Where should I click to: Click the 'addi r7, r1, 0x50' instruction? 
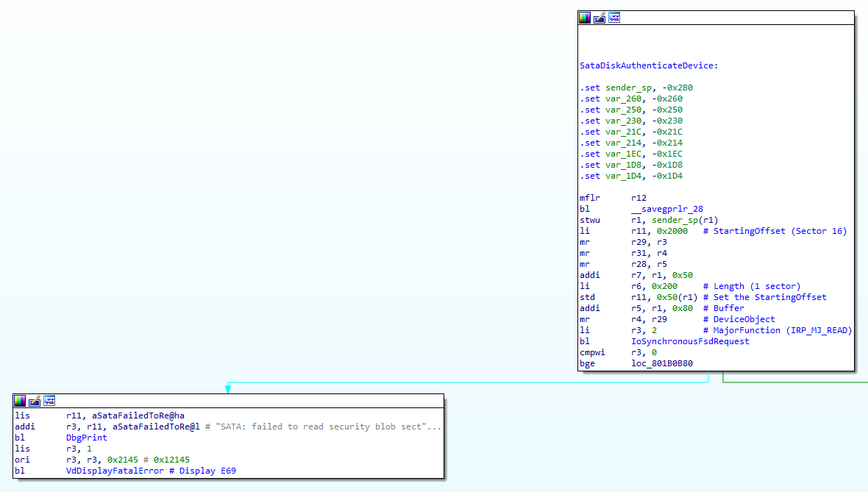pyautogui.click(x=636, y=276)
